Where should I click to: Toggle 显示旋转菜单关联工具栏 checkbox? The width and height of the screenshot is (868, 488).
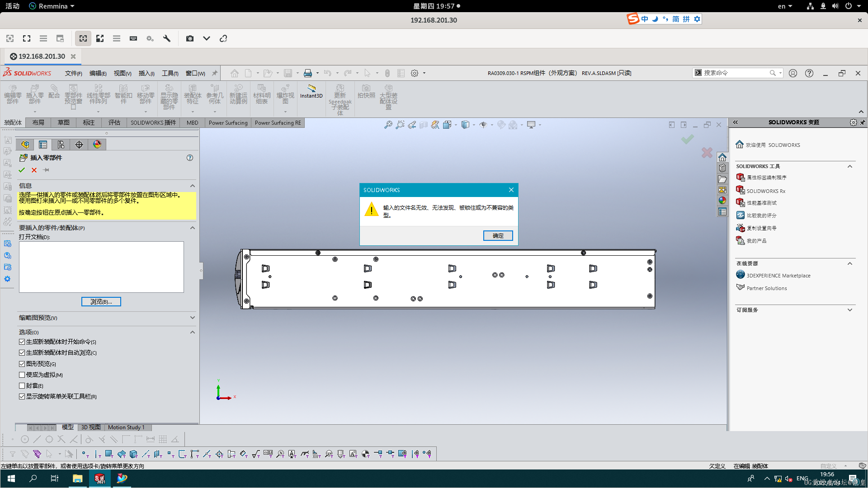pos(22,396)
